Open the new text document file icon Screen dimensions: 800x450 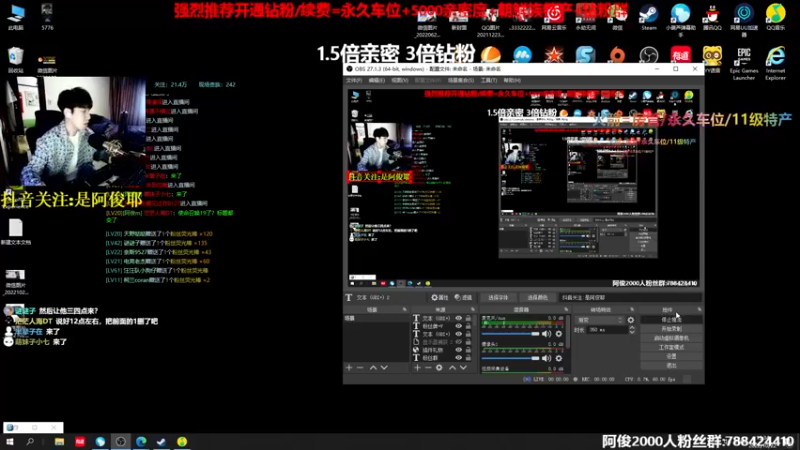(16, 231)
